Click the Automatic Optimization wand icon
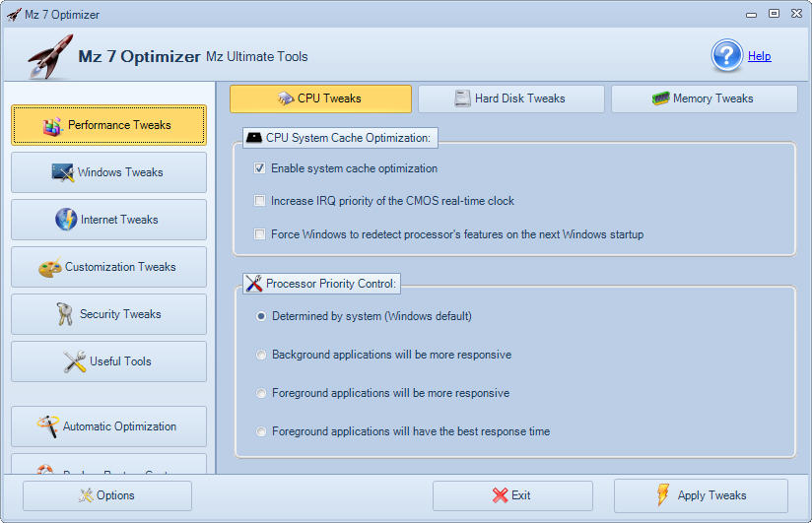The image size is (812, 523). [47, 426]
